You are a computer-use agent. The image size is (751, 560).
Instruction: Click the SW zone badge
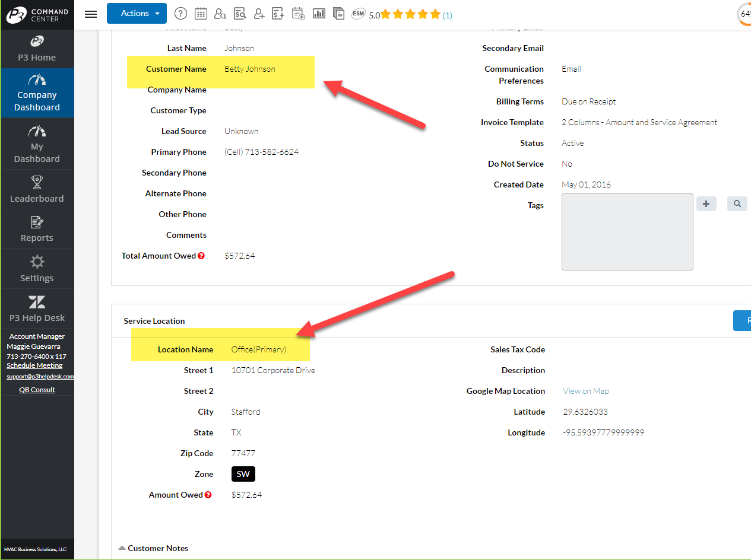[x=243, y=474]
